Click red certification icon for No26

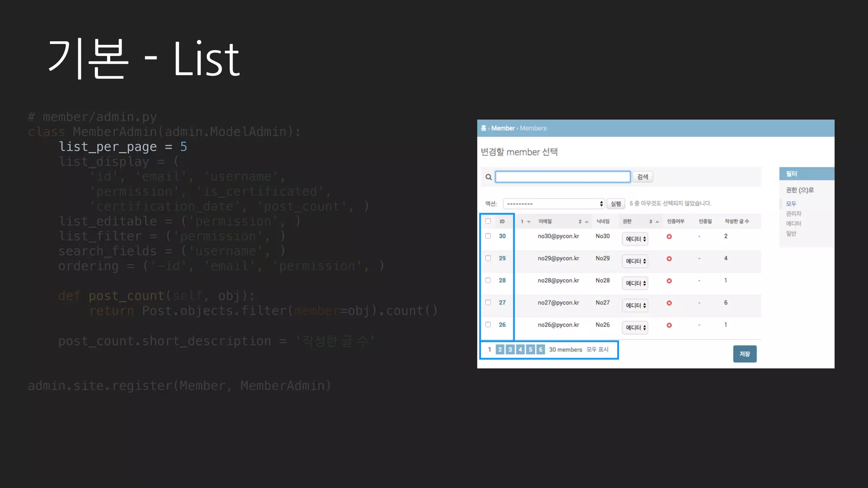(x=669, y=325)
